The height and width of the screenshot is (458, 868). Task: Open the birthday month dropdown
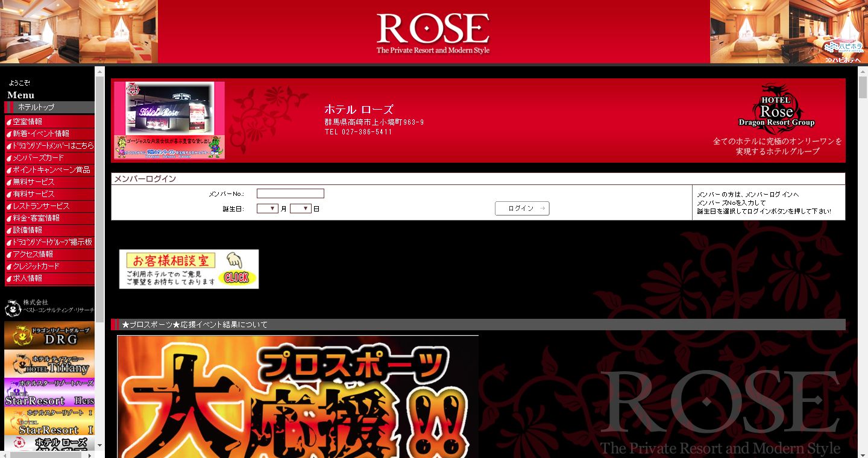[268, 209]
